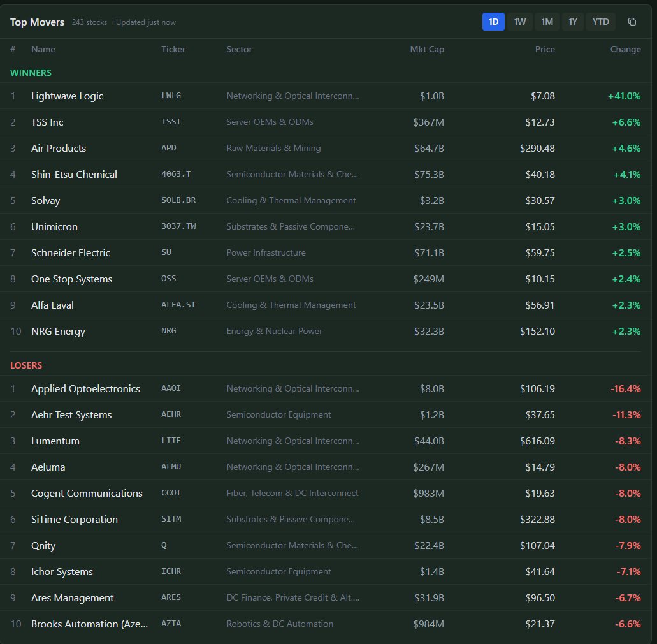Open the Aeluma stock row
Screen dimensions: 657x644
click(326, 467)
